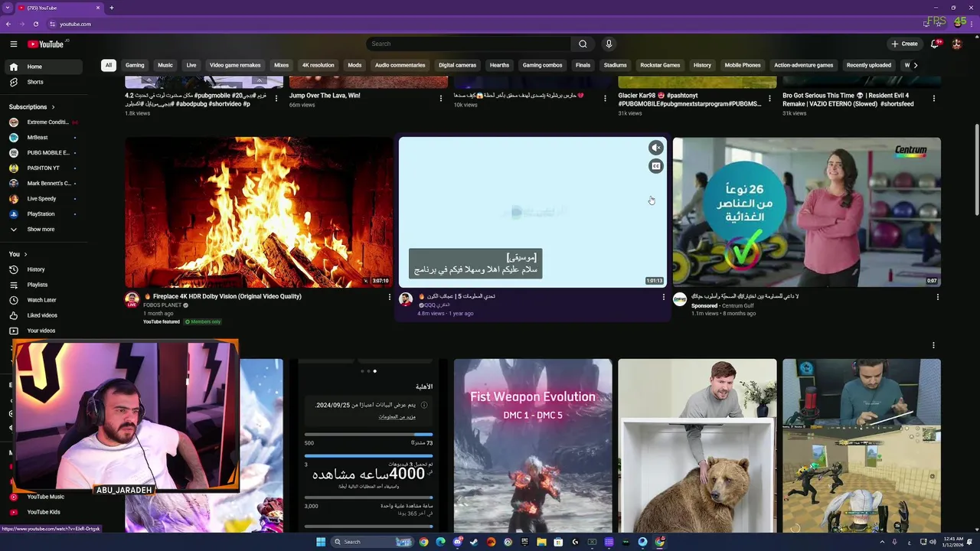Select the Video game remakes chip

[x=235, y=65]
